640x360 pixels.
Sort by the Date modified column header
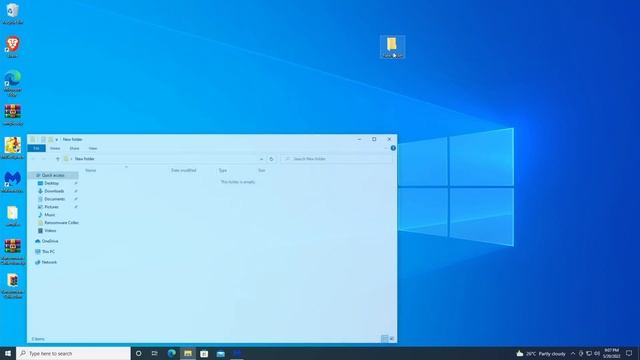click(183, 170)
